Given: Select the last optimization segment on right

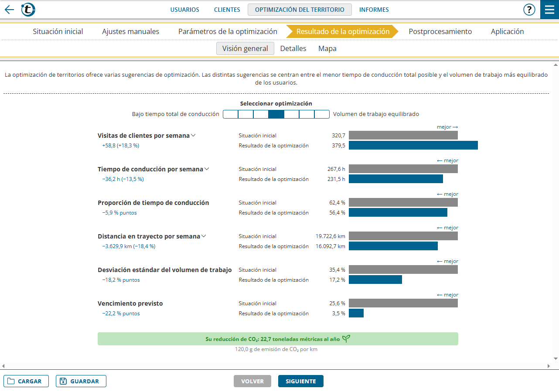Looking at the screenshot, I should [x=322, y=114].
